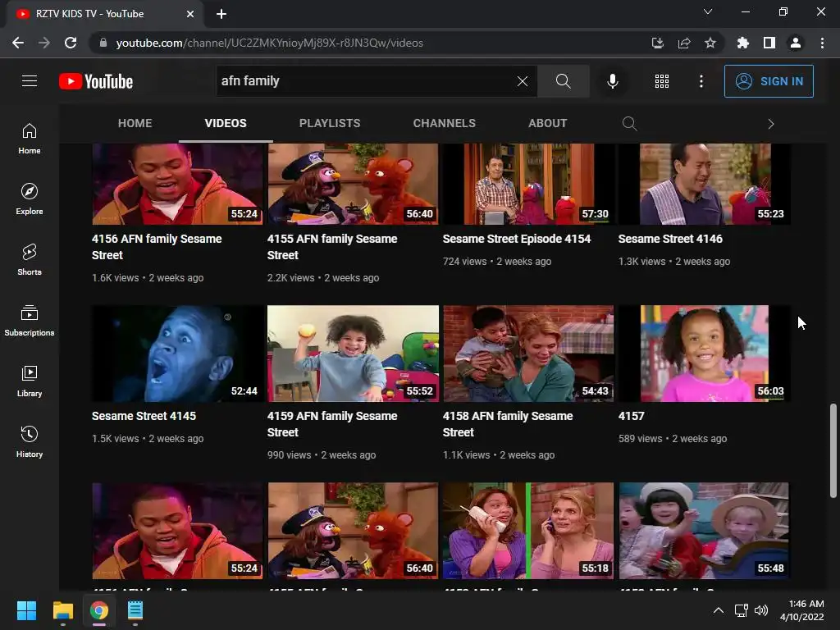Viewport: 840px width, 630px height.
Task: Click the 55:48 kids in hats thumbnail
Action: [x=704, y=531]
